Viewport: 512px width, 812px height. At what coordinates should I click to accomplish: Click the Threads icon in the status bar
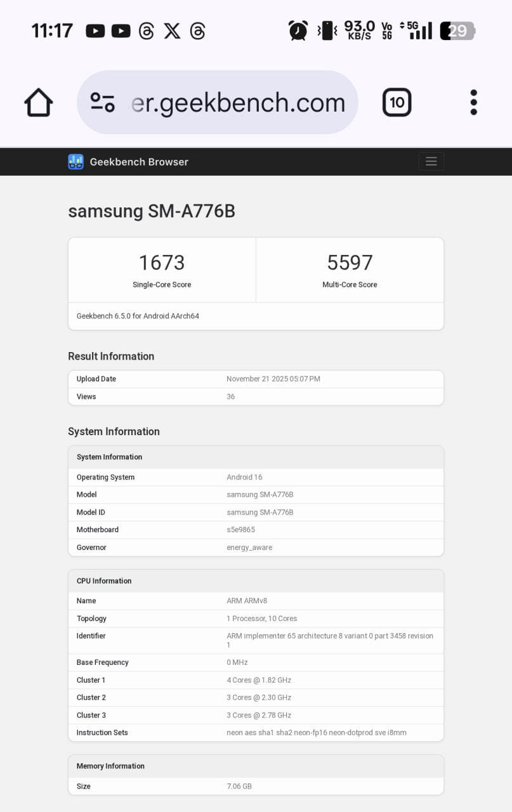147,30
